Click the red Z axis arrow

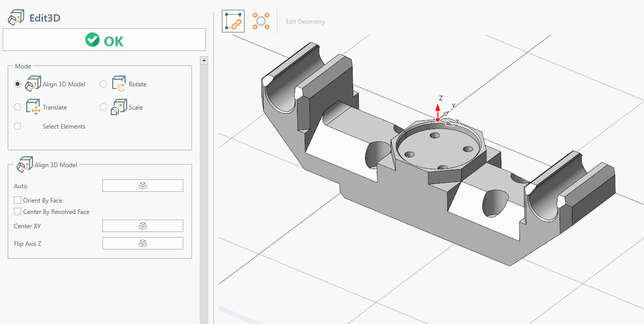(438, 110)
